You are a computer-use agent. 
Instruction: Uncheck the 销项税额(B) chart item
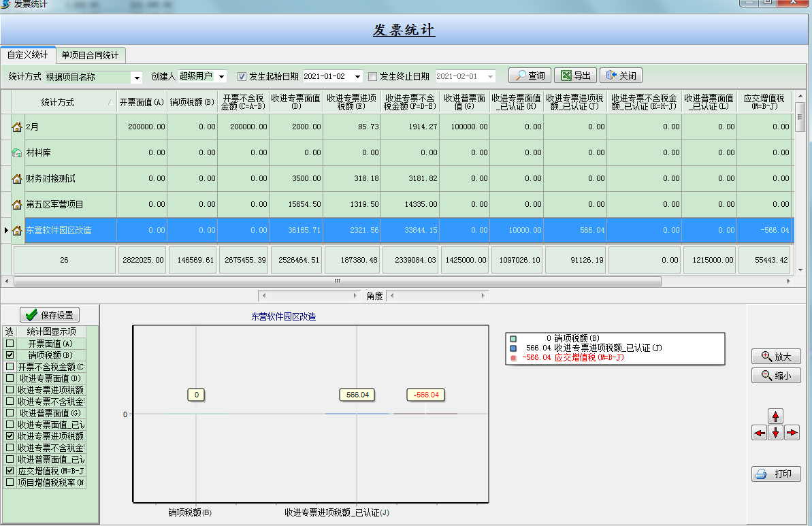point(10,355)
